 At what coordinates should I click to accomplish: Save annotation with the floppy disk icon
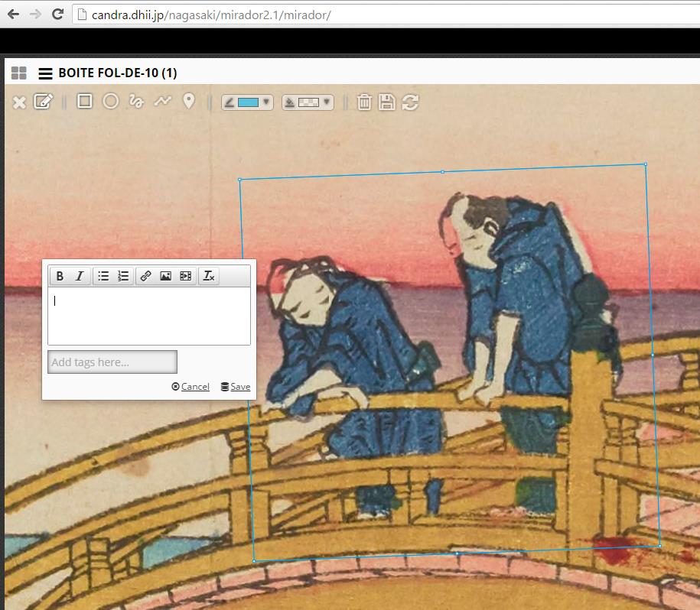coord(386,102)
